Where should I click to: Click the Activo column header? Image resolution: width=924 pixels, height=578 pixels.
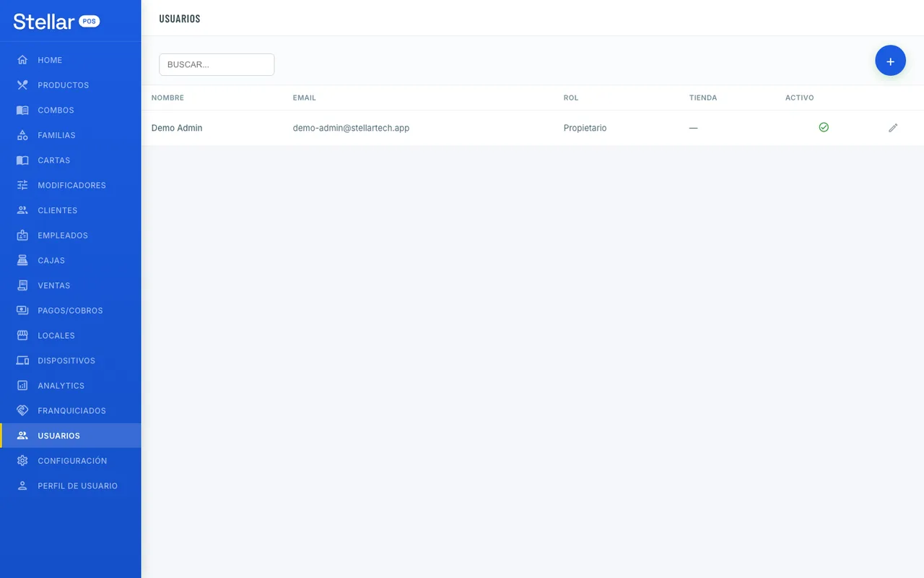click(x=799, y=98)
